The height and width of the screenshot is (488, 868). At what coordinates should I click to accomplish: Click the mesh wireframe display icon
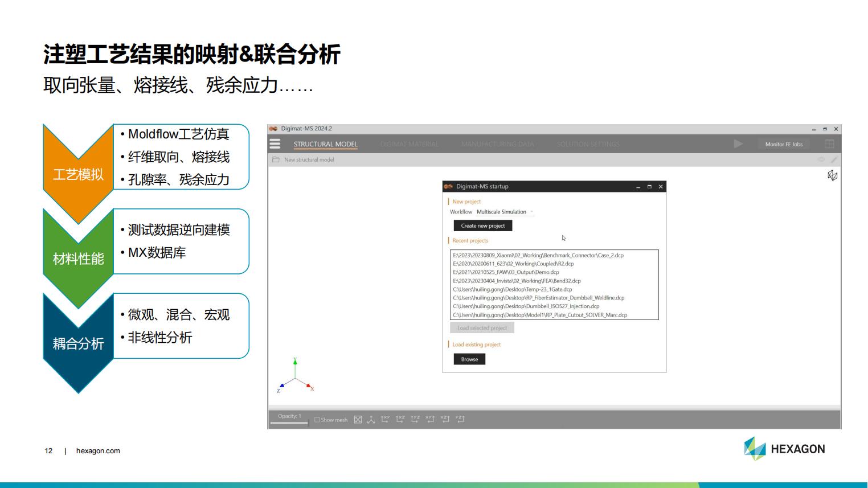pos(832,175)
